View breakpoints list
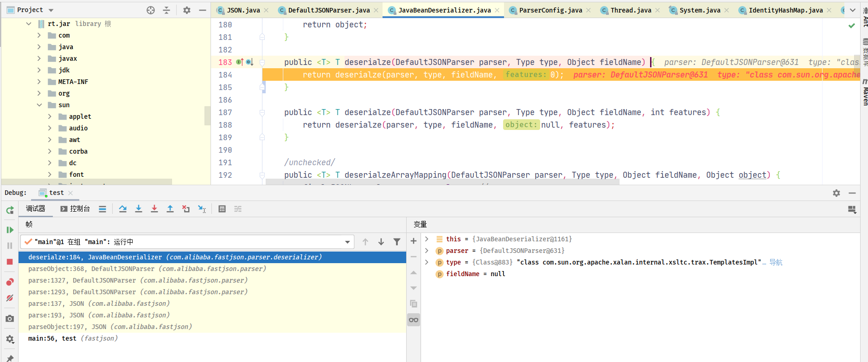Image resolution: width=868 pixels, height=362 pixels. click(x=10, y=282)
